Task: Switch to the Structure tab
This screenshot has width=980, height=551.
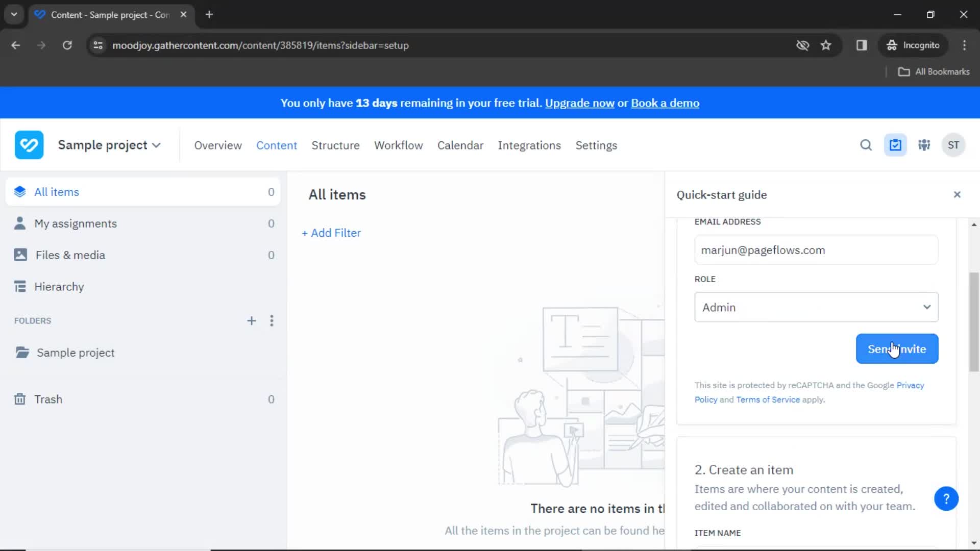Action: point(336,145)
